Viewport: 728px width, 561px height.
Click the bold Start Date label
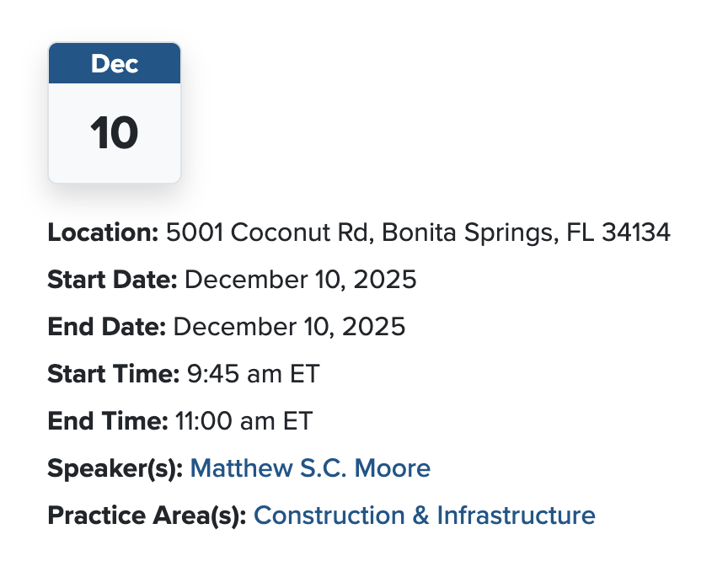112,280
